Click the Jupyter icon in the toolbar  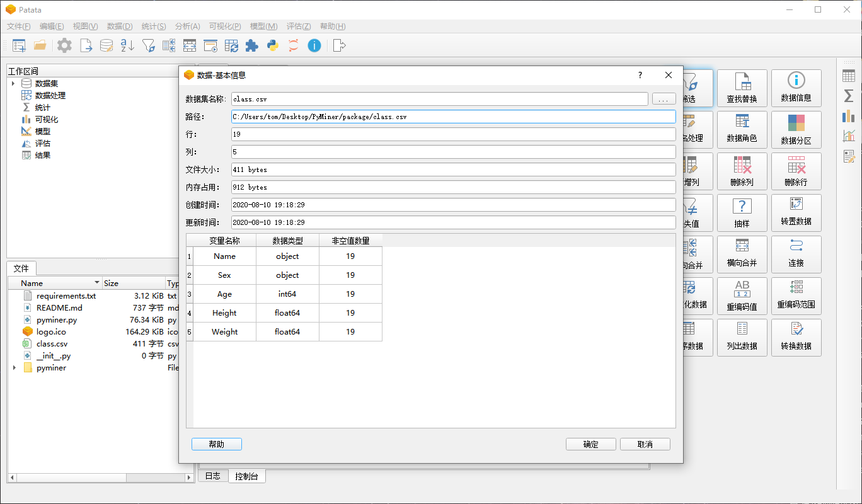[x=293, y=45]
